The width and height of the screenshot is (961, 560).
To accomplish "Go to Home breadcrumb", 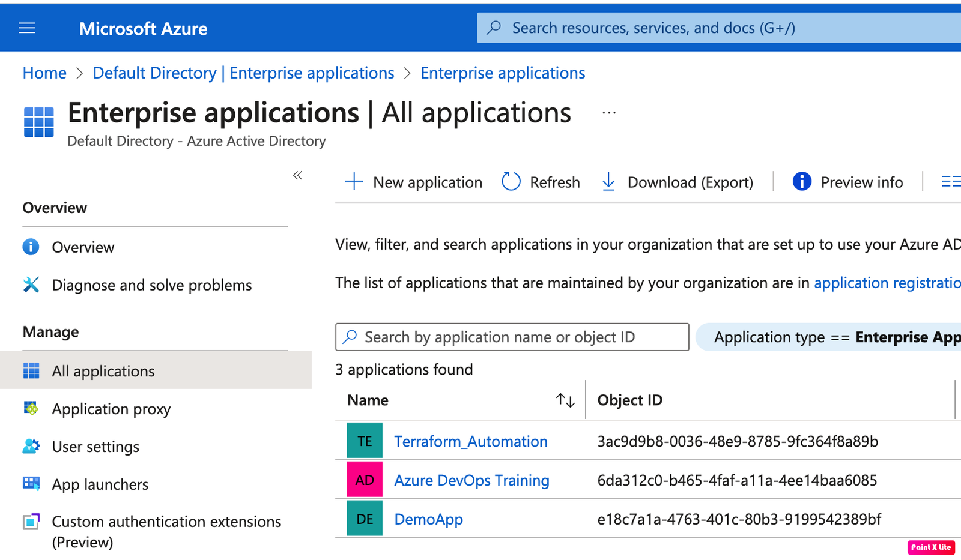I will (44, 73).
